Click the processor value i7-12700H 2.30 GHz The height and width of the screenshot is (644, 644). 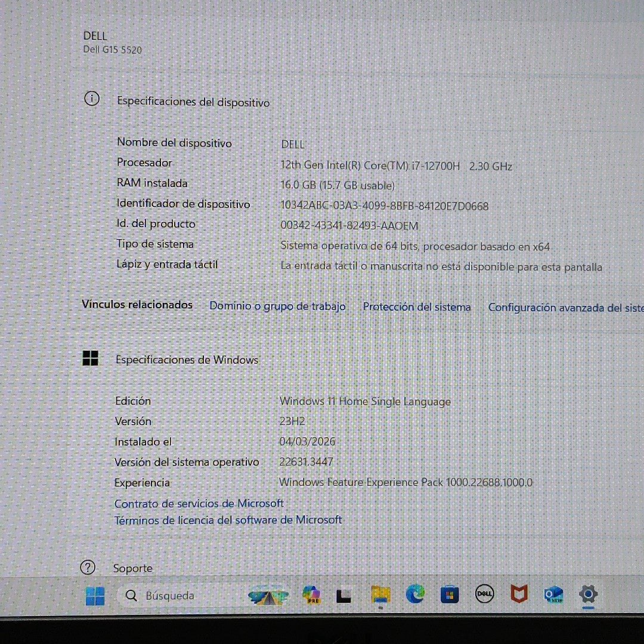(x=397, y=166)
